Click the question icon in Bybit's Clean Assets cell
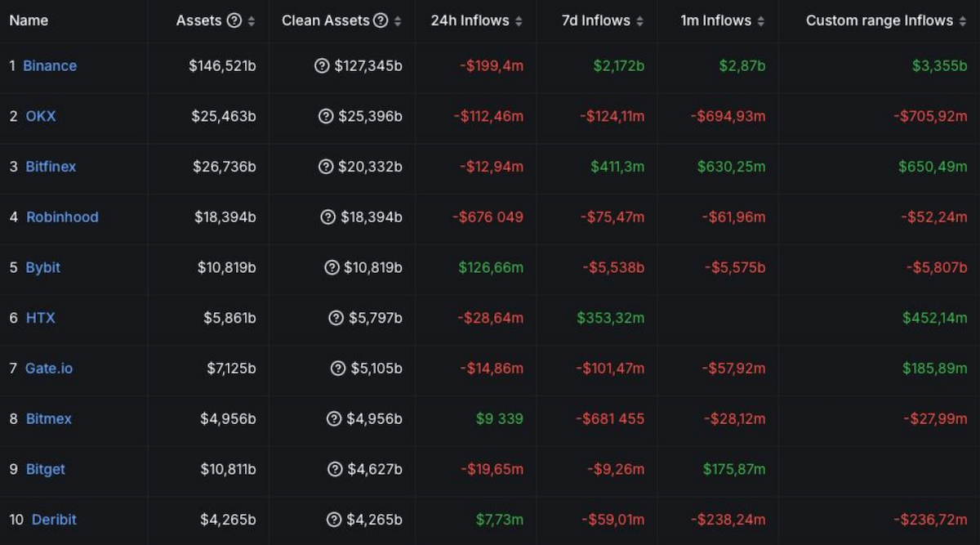 click(x=332, y=267)
